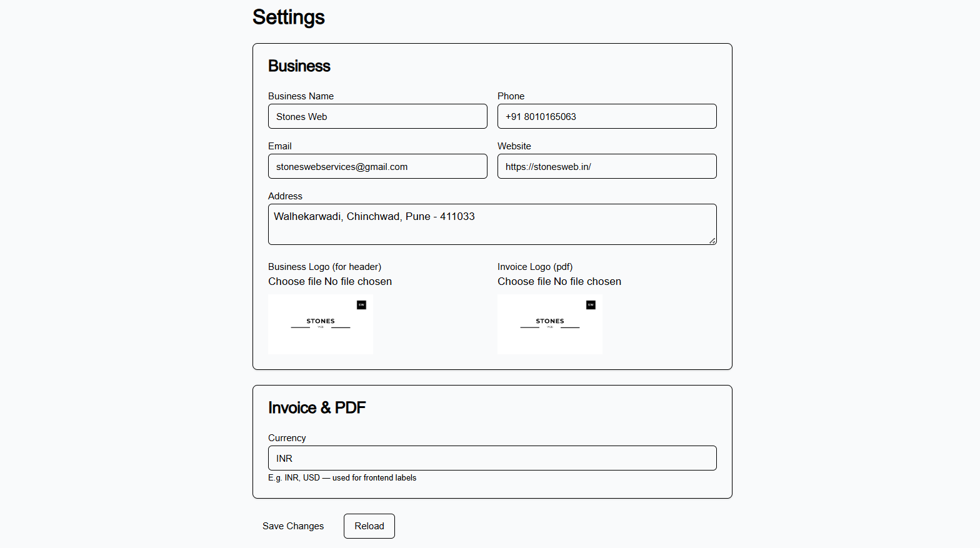The image size is (980, 548).
Task: Click the Email label
Action: (279, 146)
